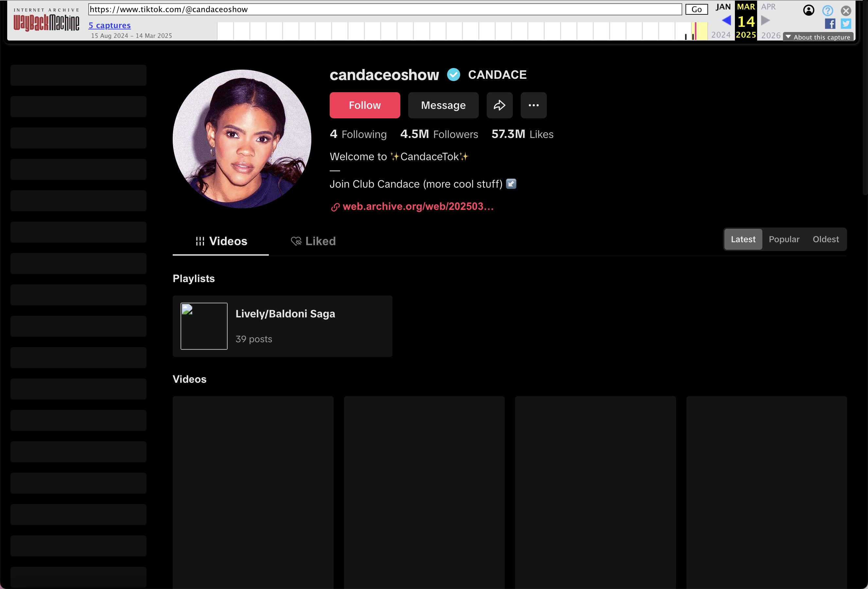Open the Wayback Machine help question mark icon
Viewport: 868px width, 589px height.
pyautogui.click(x=827, y=10)
